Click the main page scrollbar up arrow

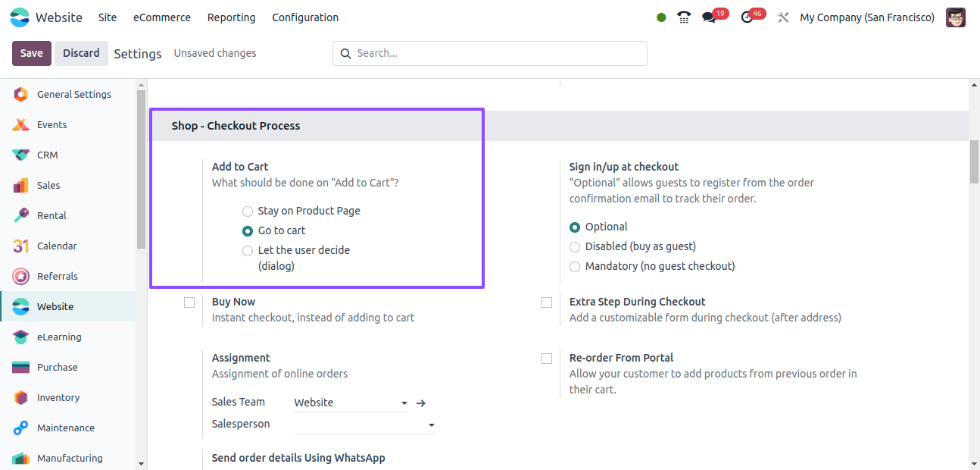[x=974, y=85]
